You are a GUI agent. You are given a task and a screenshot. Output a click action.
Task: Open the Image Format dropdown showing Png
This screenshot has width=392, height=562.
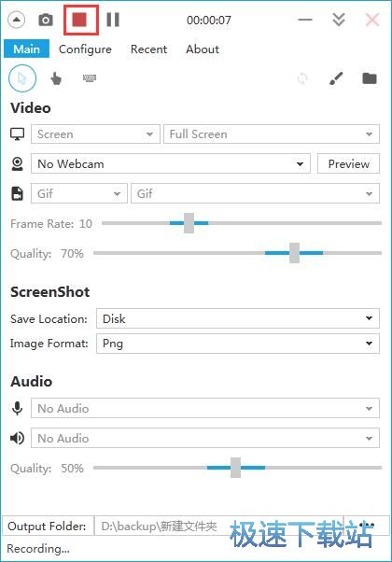pos(238,344)
